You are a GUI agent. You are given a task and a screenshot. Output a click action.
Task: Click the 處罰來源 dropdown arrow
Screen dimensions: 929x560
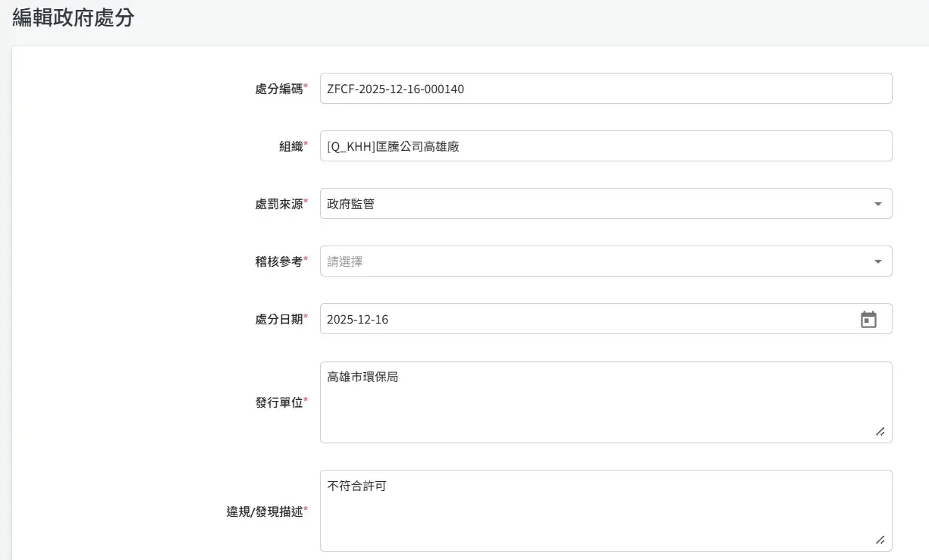click(877, 204)
